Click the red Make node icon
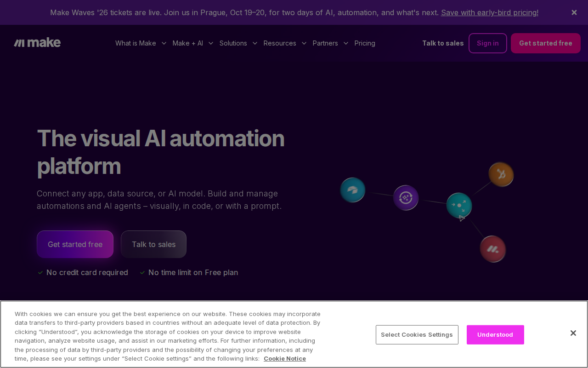Screen dimensions: 588x368 [493, 249]
